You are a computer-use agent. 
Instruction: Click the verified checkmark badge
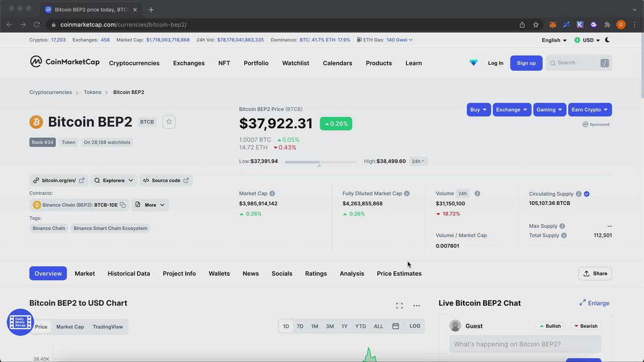(587, 194)
